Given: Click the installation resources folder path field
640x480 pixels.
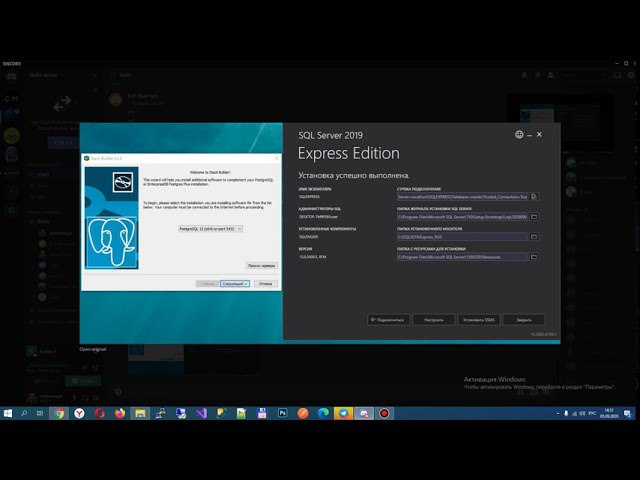Looking at the screenshot, I should [x=462, y=257].
